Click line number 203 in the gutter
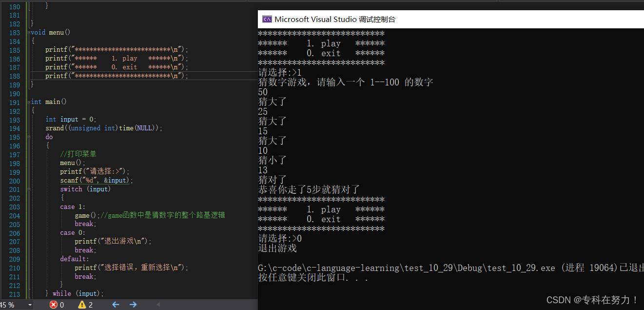The height and width of the screenshot is (310, 644). click(15, 207)
